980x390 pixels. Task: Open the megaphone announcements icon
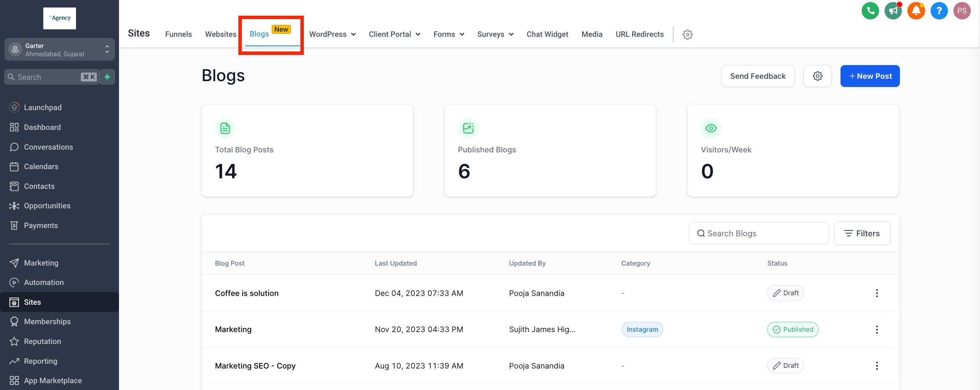[x=893, y=11]
